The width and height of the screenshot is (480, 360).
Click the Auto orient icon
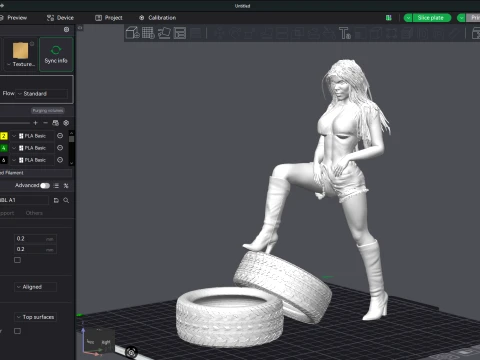point(164,33)
